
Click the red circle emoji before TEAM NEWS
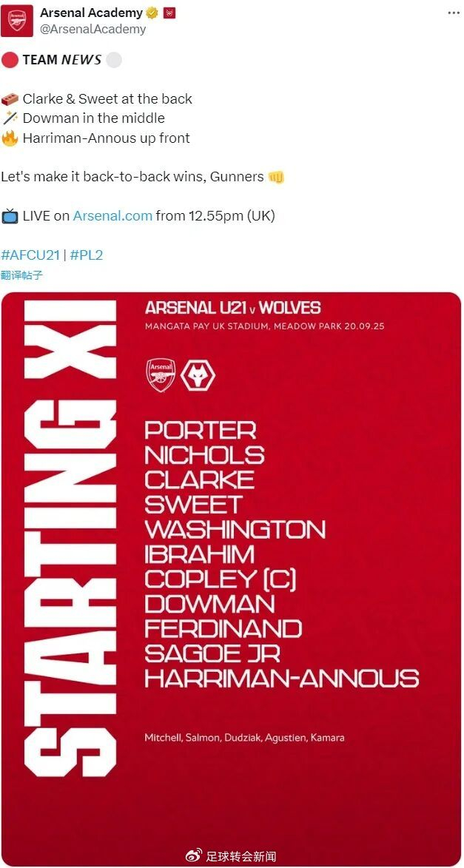click(x=10, y=60)
